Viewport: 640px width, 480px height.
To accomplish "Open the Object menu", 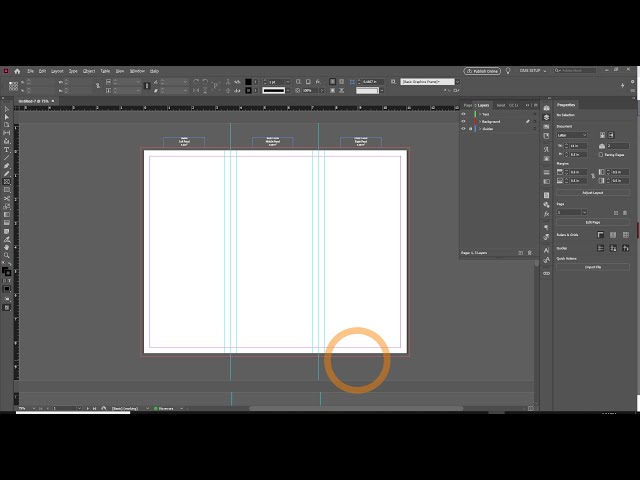I will [89, 71].
